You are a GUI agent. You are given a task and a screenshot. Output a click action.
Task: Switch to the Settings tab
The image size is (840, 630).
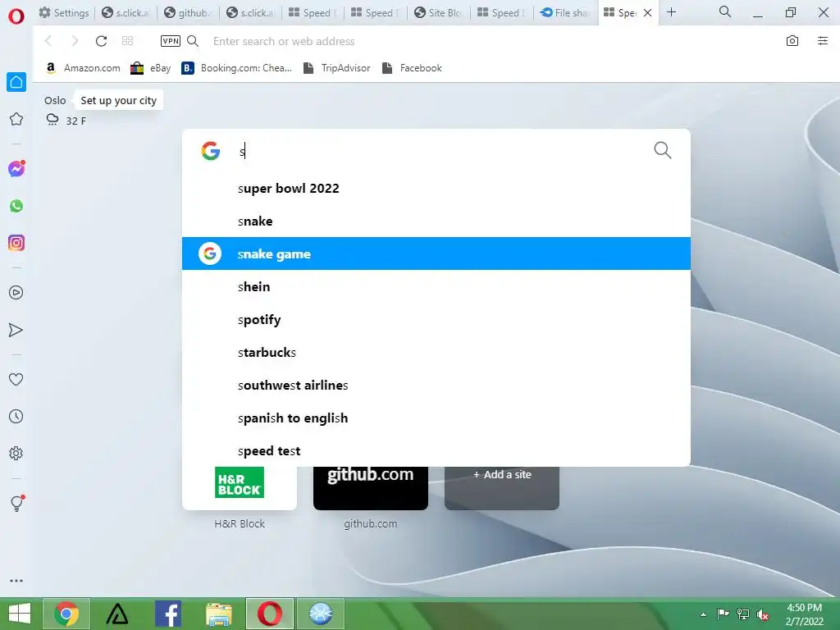pos(64,12)
